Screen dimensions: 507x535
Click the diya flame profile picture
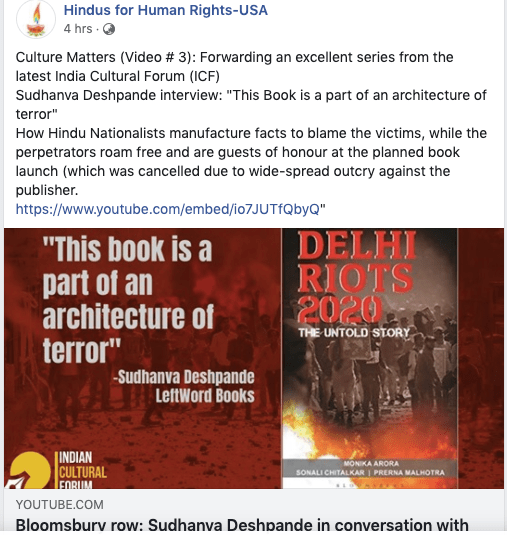click(x=36, y=20)
